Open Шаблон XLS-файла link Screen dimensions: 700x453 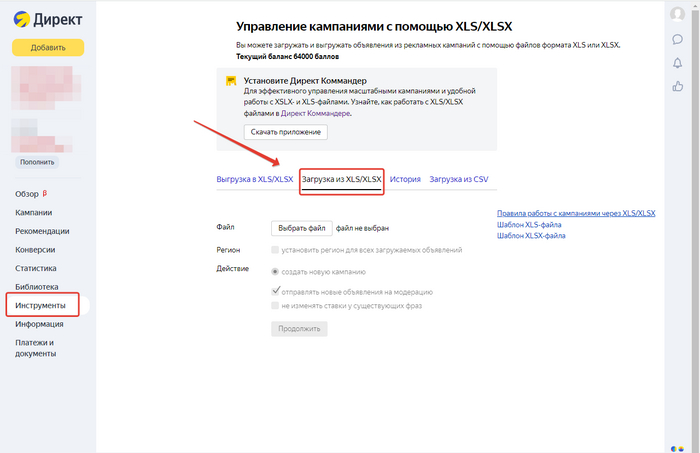(529, 224)
